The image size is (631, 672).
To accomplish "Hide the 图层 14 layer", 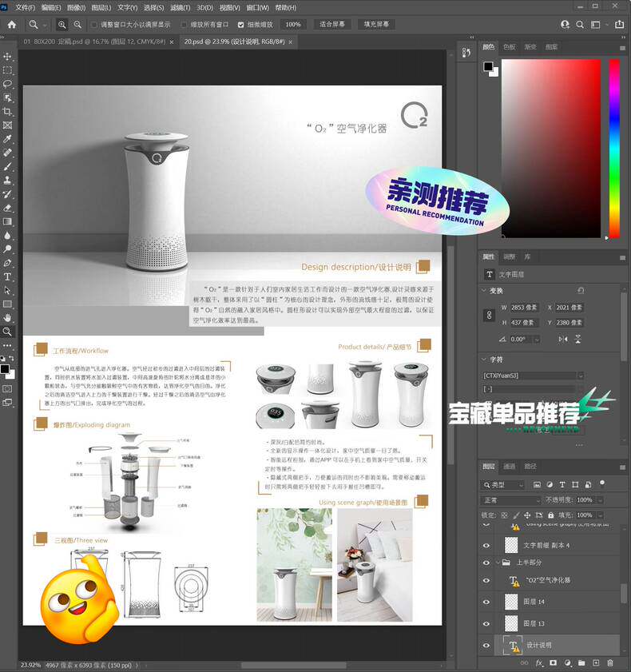I will 486,602.
